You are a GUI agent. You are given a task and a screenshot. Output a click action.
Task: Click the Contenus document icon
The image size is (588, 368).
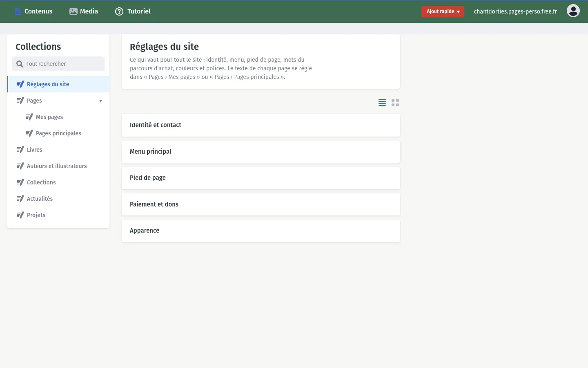[x=18, y=11]
